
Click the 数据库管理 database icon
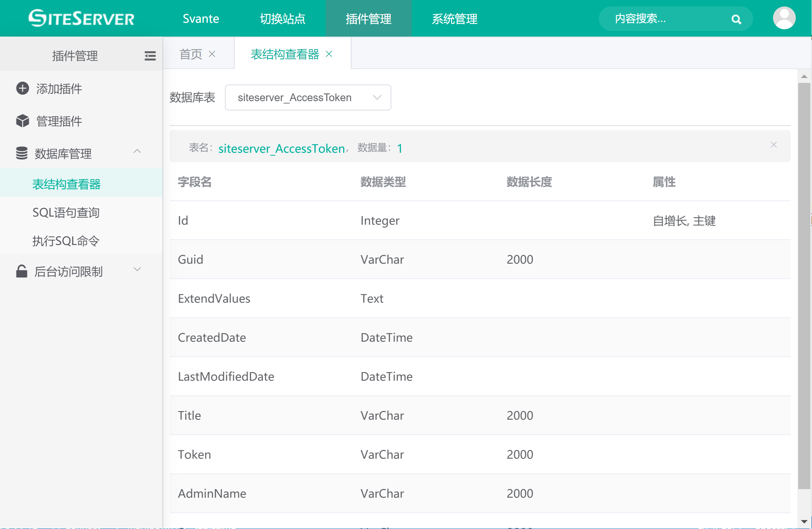coord(22,153)
